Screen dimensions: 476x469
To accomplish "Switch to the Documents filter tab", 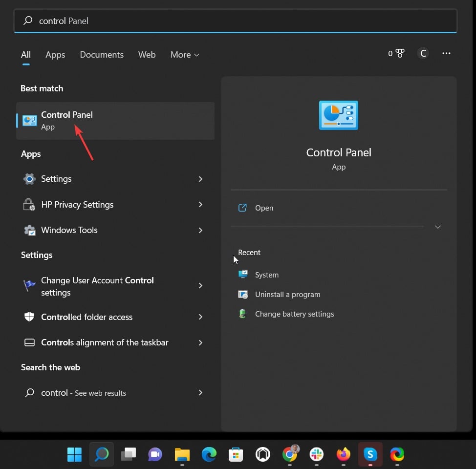I will point(102,55).
